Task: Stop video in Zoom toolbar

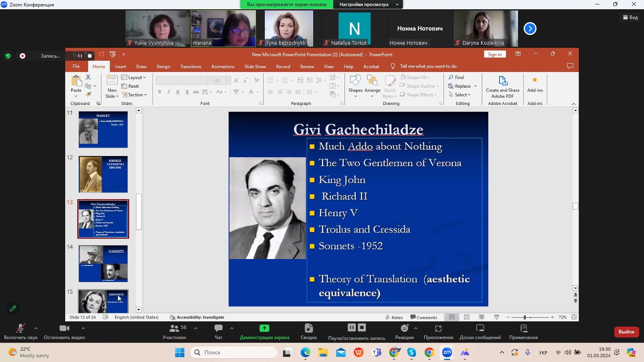Action: coord(64,331)
